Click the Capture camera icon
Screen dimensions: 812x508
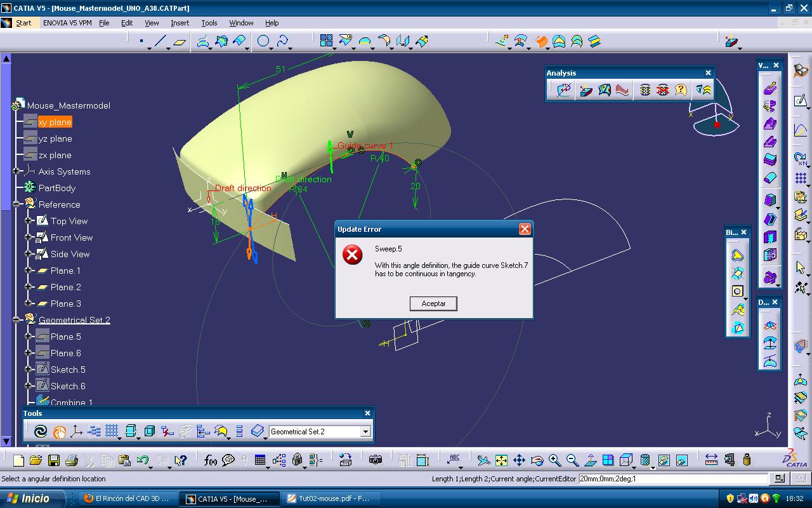point(376,460)
